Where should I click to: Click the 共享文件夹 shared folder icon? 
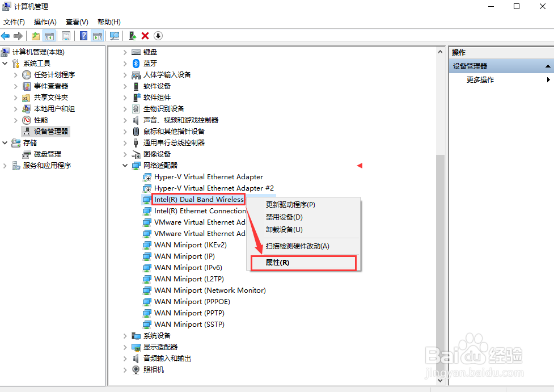[27, 97]
